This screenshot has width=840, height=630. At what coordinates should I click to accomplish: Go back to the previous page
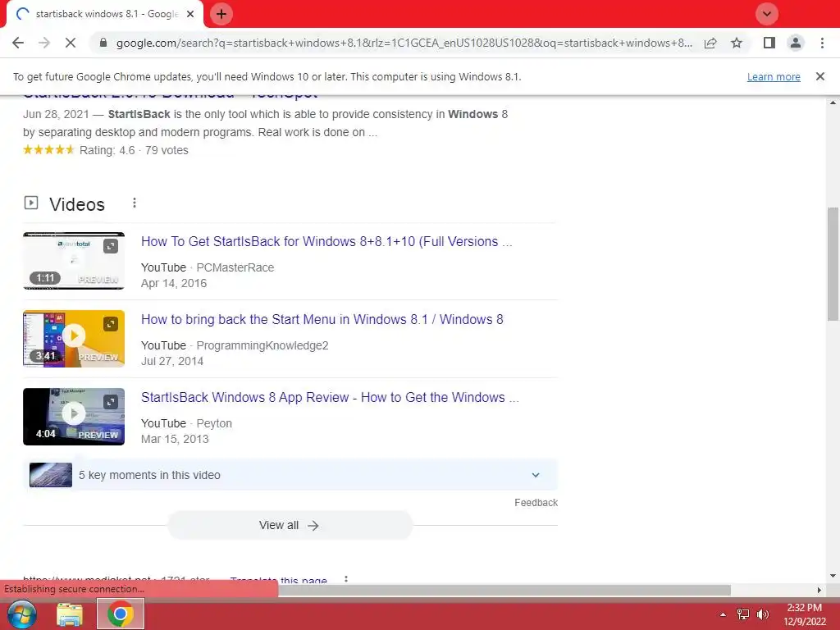coord(18,43)
